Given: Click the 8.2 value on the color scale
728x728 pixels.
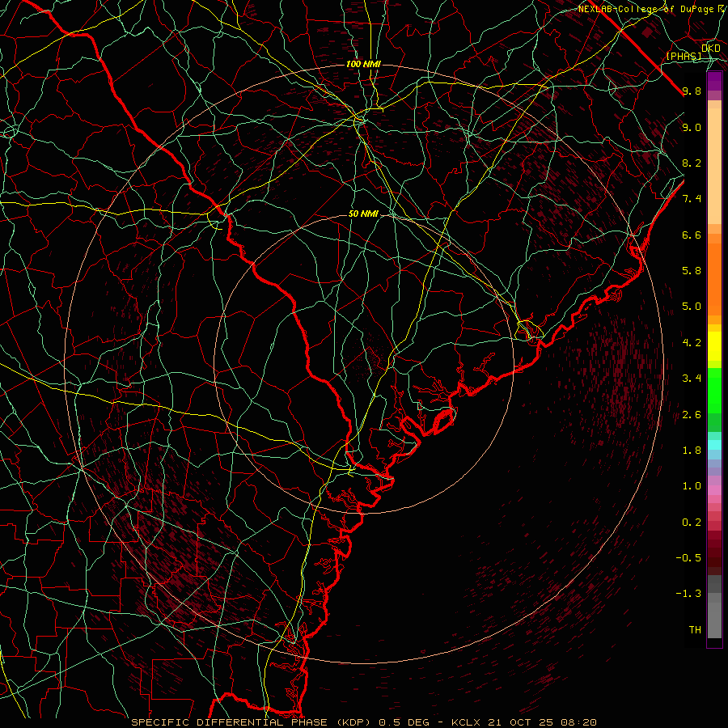Looking at the screenshot, I should pos(692,163).
